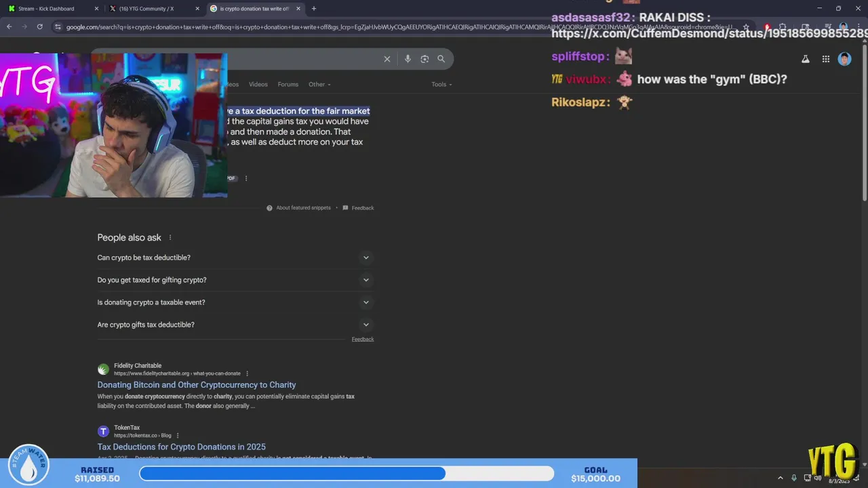Screen dimensions: 868x488
Task: Bookmark this page with the star icon
Action: tap(746, 27)
